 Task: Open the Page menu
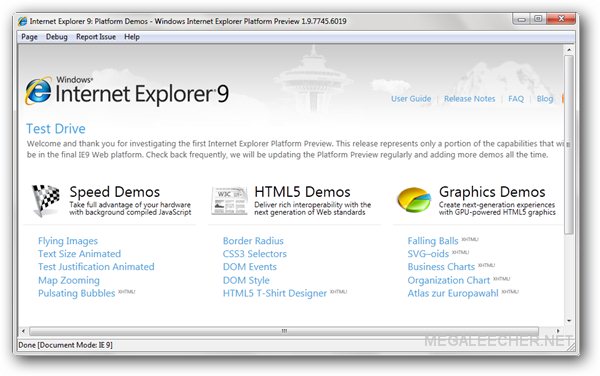click(29, 37)
